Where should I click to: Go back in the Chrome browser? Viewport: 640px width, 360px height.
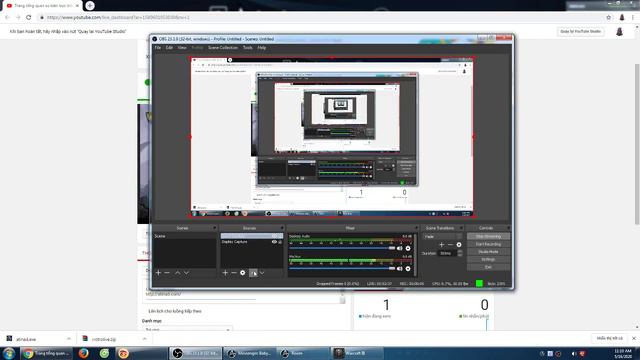pos(7,18)
